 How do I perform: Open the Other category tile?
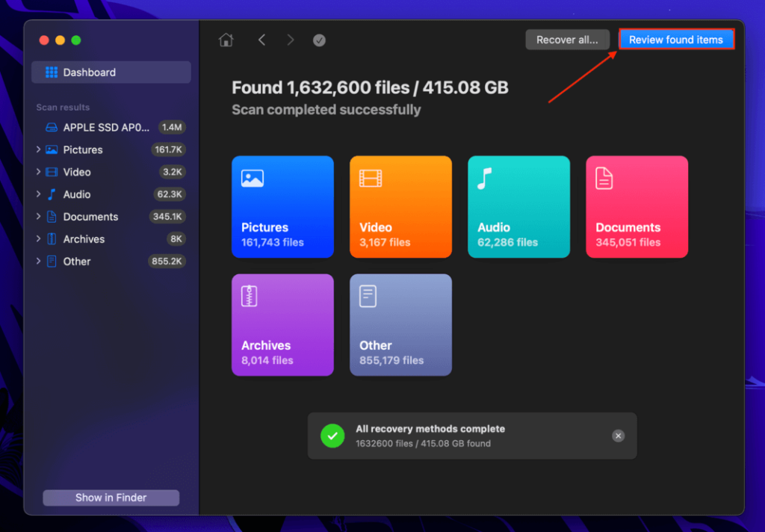(400, 324)
